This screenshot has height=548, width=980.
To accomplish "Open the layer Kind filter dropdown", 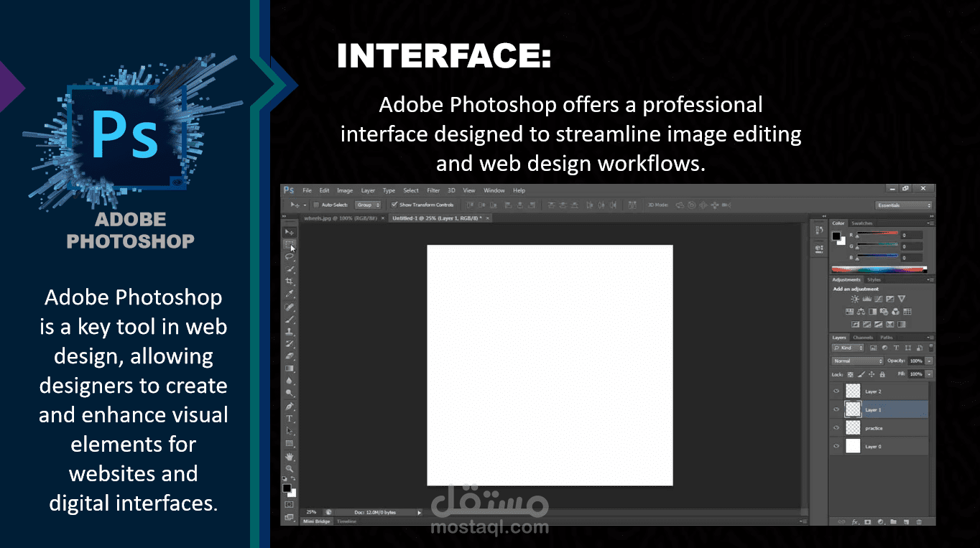I will pos(848,348).
